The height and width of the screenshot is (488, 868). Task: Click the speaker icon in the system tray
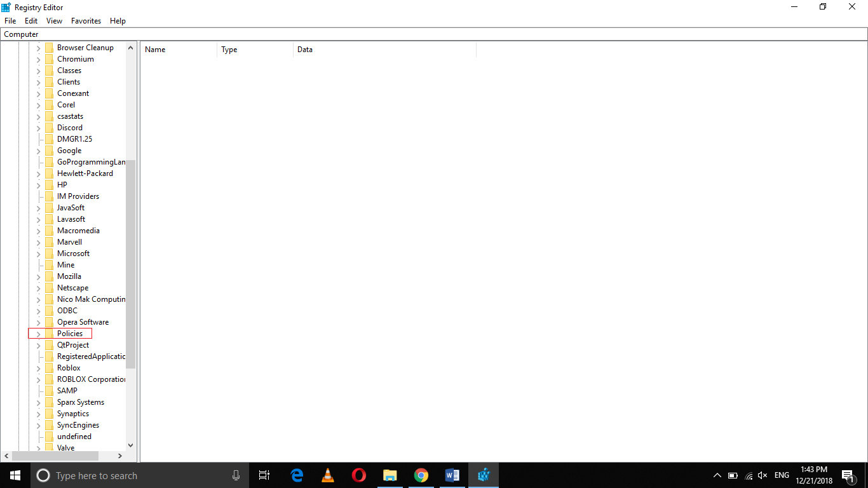pos(762,475)
